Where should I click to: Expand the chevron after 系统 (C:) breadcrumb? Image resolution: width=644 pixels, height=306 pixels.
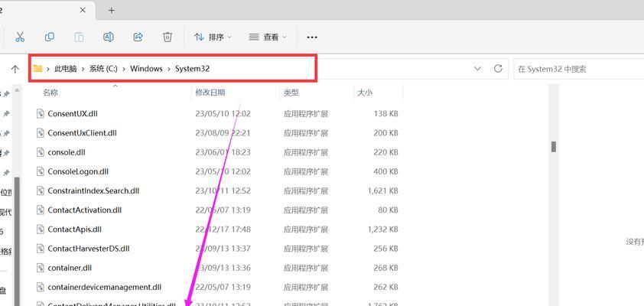coord(124,69)
